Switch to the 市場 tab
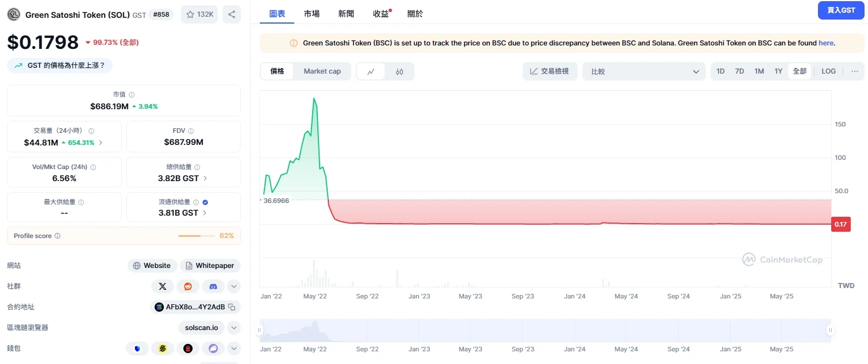Viewport: 868px width, 364px height. click(x=312, y=13)
